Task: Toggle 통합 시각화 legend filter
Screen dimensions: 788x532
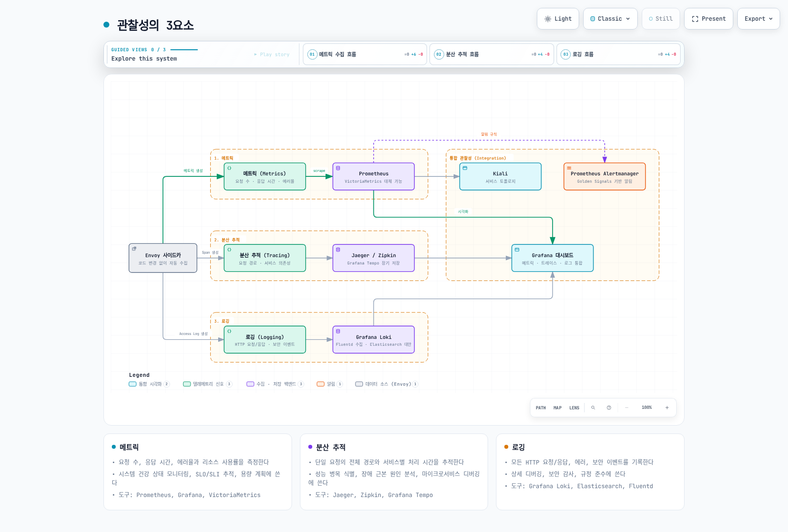Action: [149, 384]
